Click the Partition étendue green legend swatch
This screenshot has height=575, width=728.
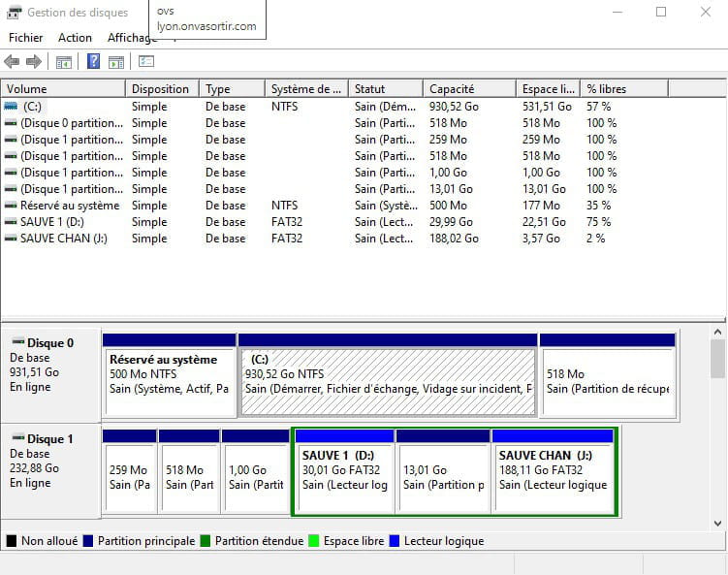click(205, 541)
